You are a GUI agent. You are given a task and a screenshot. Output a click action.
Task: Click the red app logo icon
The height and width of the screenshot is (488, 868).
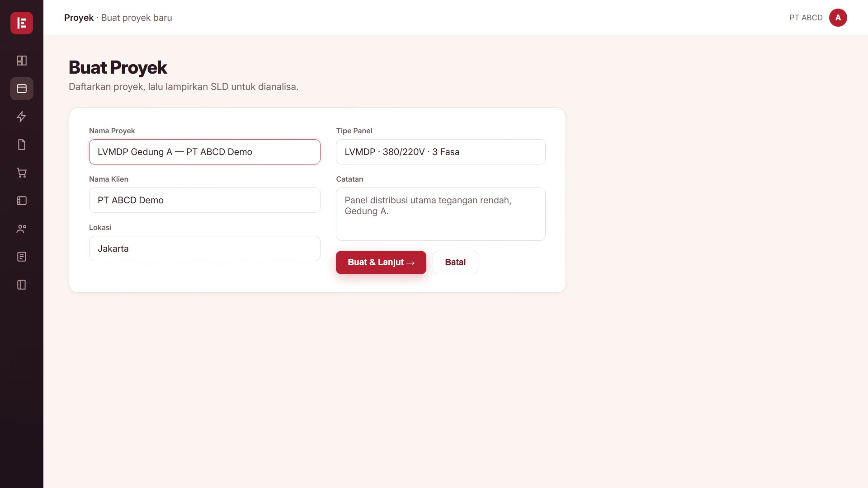point(22,23)
